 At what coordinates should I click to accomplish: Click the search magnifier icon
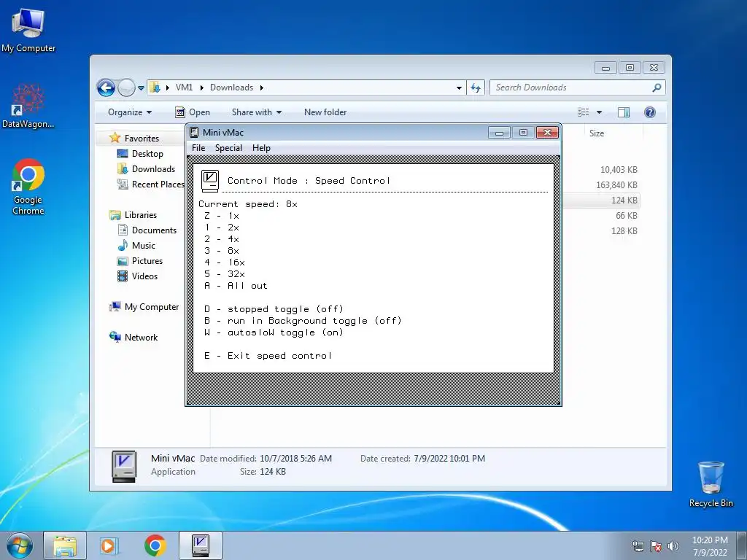click(657, 87)
